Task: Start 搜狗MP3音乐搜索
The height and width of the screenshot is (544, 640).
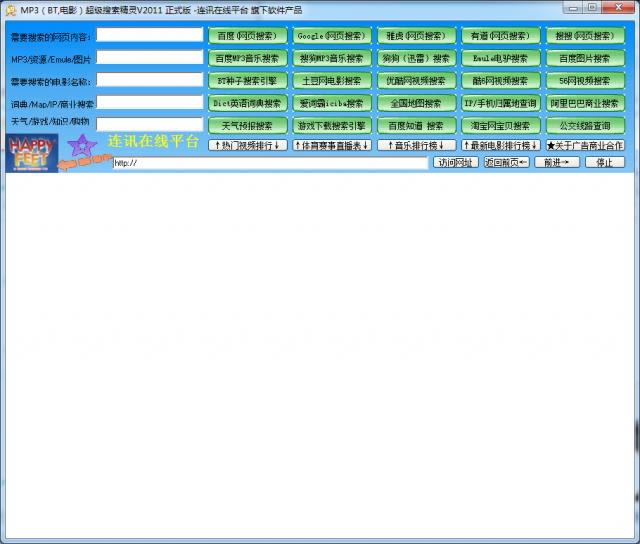Action: pyautogui.click(x=332, y=58)
